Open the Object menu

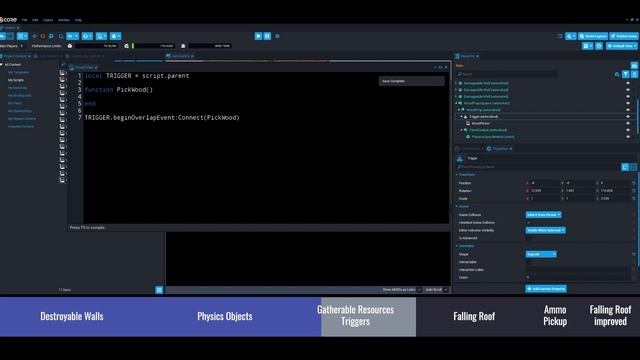pyautogui.click(x=48, y=20)
